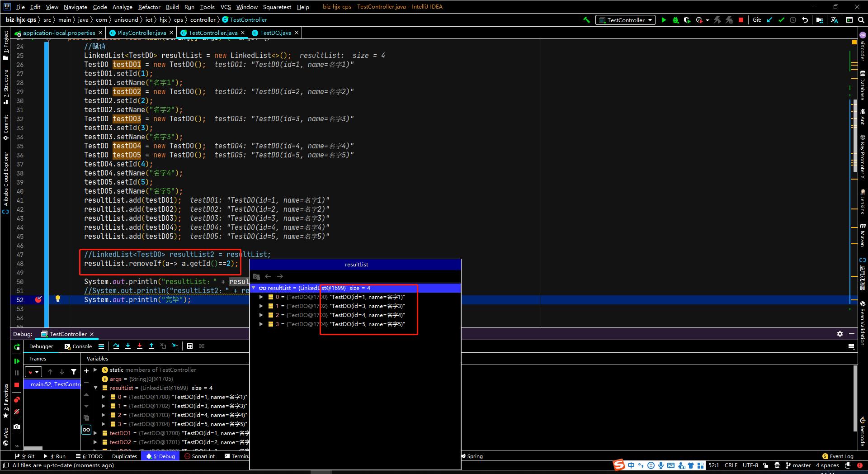Open the Event Log button
Viewport: 868px width, 474px height.
(838, 456)
